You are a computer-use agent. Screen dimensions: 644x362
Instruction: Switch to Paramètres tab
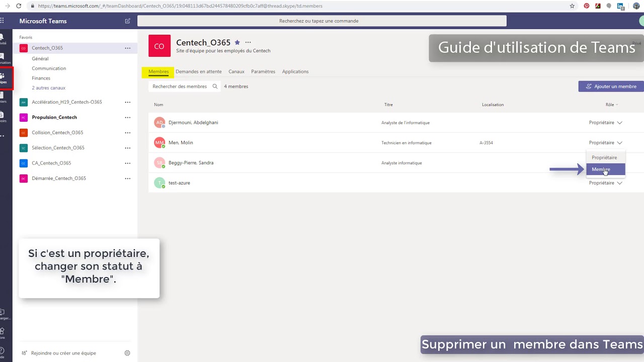point(263,71)
